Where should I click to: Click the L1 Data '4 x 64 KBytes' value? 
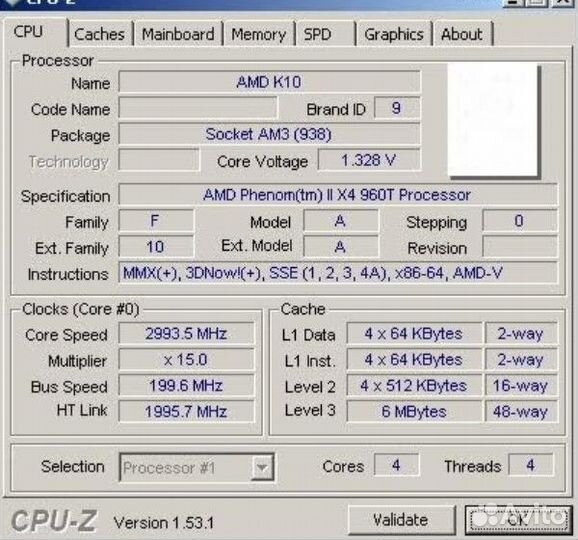pyautogui.click(x=414, y=334)
